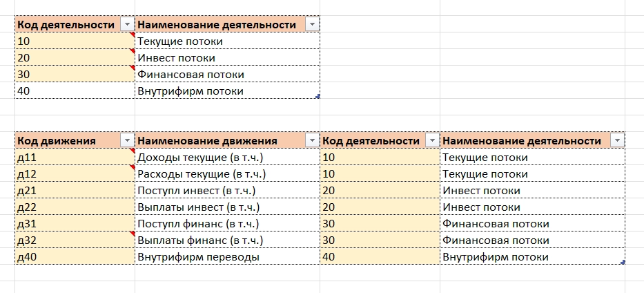
Task: Open filter for lower Код деятельности column
Action: pyautogui.click(x=432, y=140)
